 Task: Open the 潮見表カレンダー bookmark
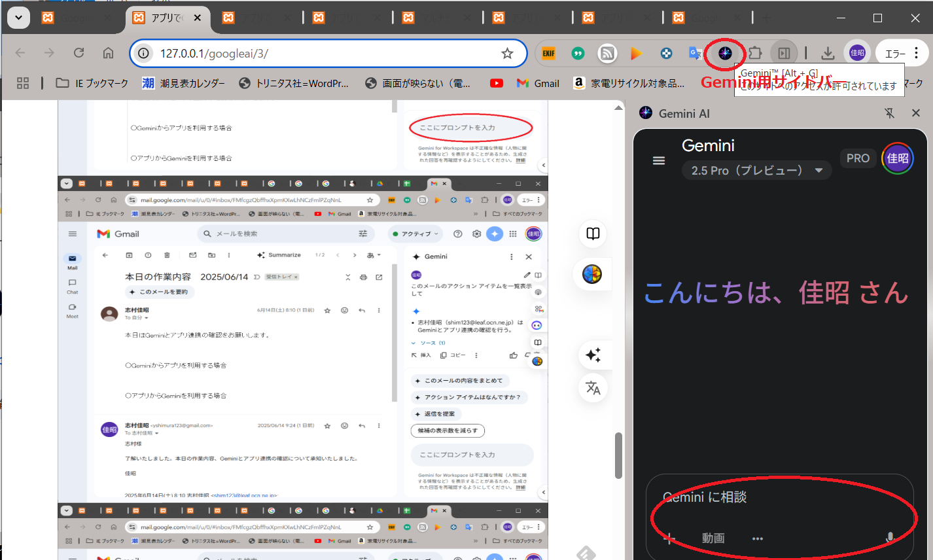[183, 83]
